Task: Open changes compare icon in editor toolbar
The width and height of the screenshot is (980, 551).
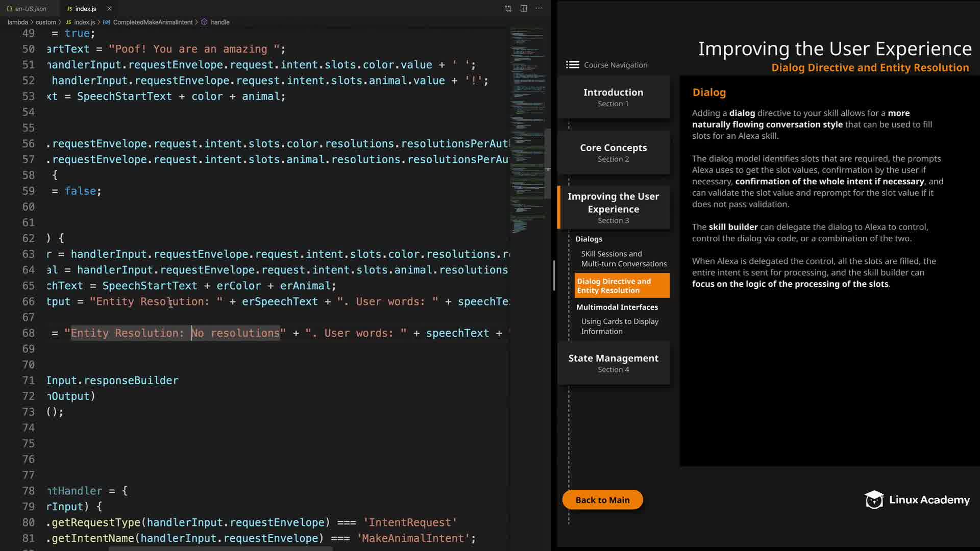Action: pos(508,9)
